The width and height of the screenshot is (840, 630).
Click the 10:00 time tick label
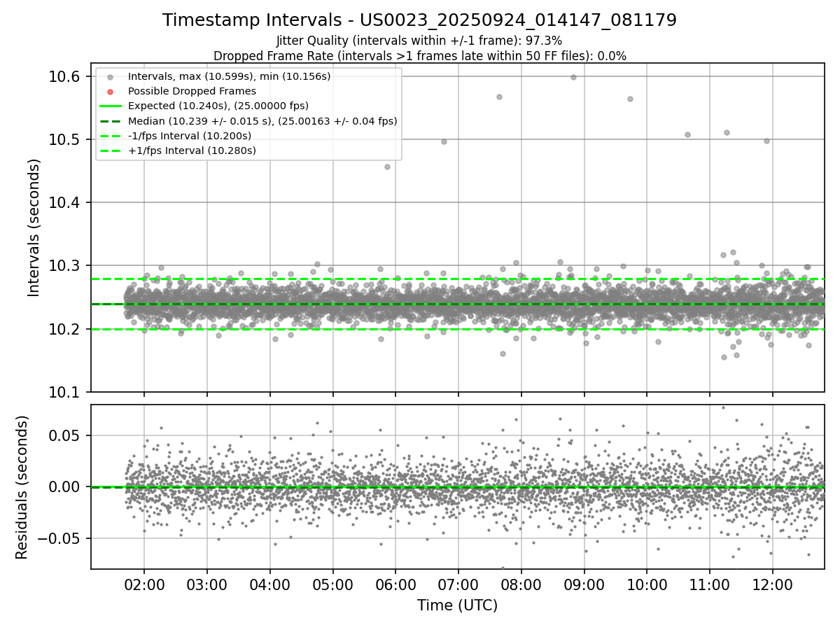pyautogui.click(x=647, y=584)
